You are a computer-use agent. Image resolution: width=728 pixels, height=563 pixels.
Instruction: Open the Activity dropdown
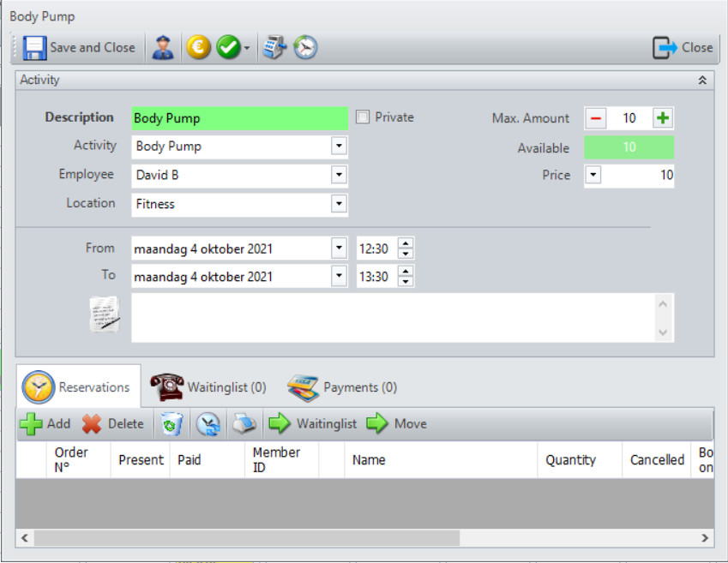tap(340, 147)
